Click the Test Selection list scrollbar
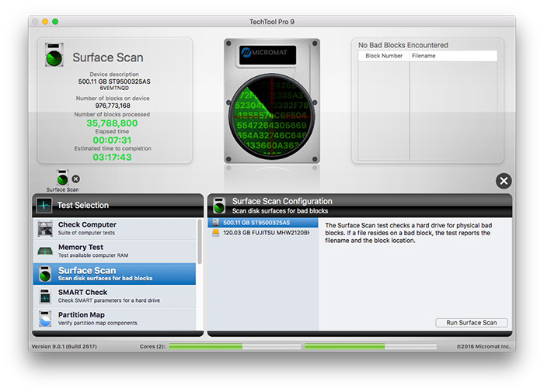This screenshot has height=392, width=544. point(200,241)
